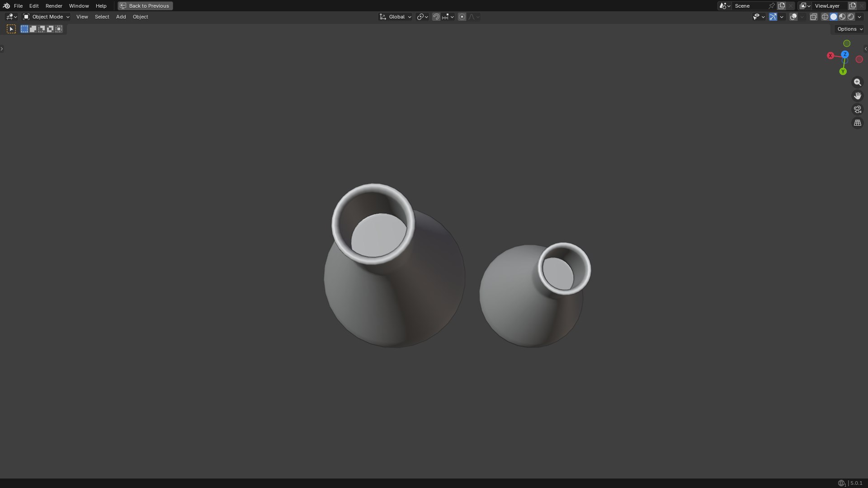Click the Back to Previous button
Viewport: 868px width, 488px height.
(x=145, y=6)
